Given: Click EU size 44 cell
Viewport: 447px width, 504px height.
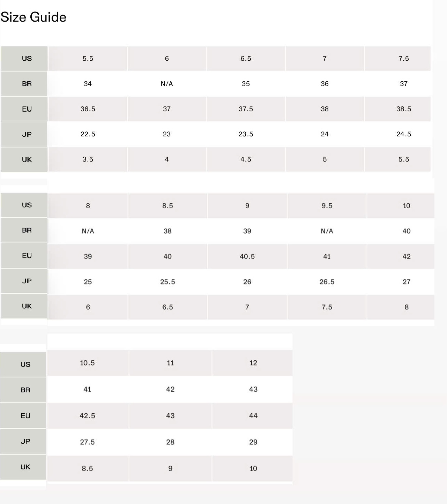Looking at the screenshot, I should [x=253, y=416].
